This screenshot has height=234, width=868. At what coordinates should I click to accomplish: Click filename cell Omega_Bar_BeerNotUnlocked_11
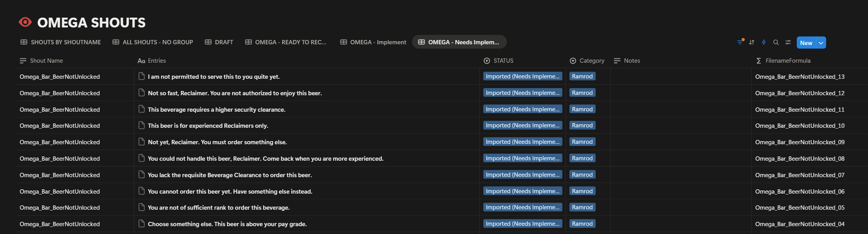pos(809,109)
